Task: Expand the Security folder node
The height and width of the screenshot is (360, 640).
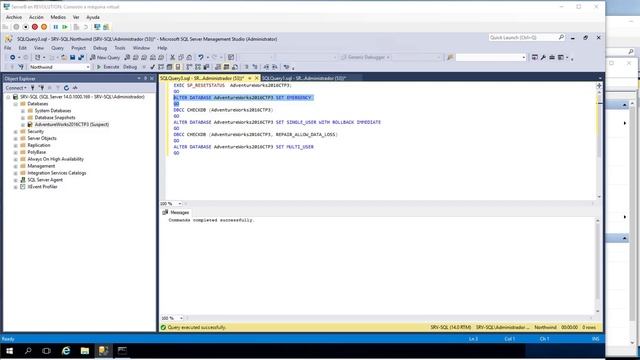Action: pos(16,131)
